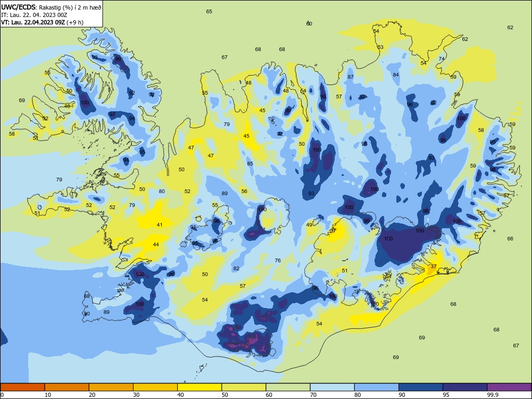Click the map value '74' in the northeast
The height and width of the screenshot is (399, 532).
[x=442, y=59]
